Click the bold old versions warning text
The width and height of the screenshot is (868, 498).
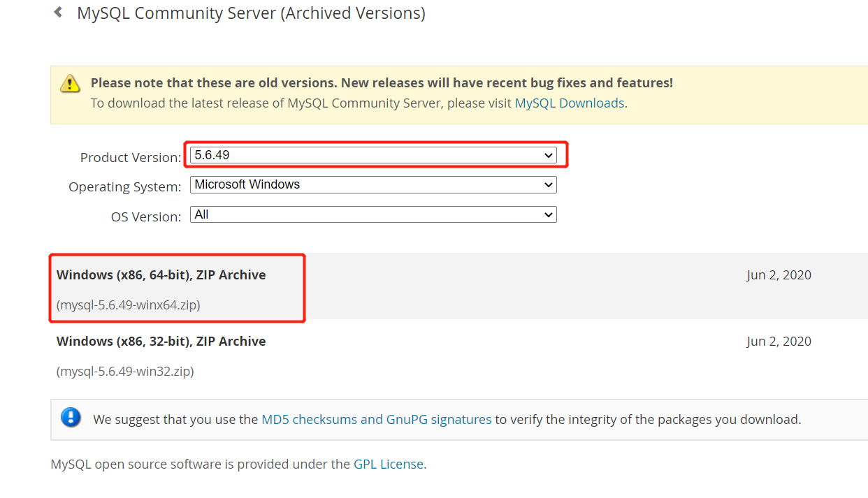click(x=382, y=83)
